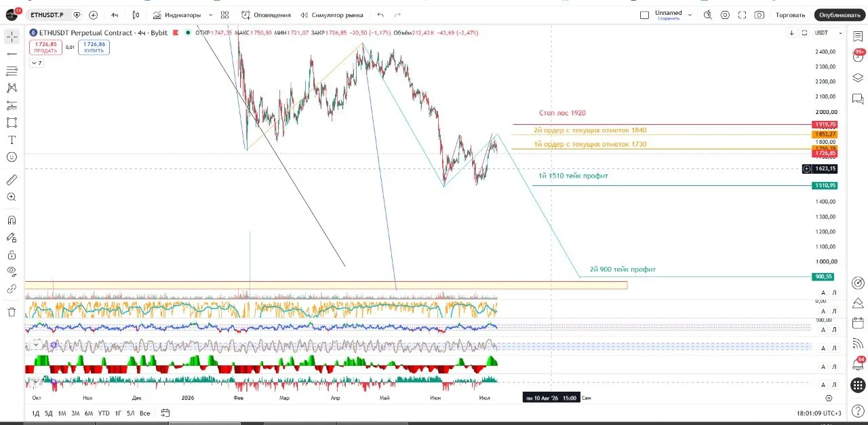Image resolution: width=868 pixels, height=425 pixels.
Task: Open user profile avatar menu
Action: click(x=12, y=14)
